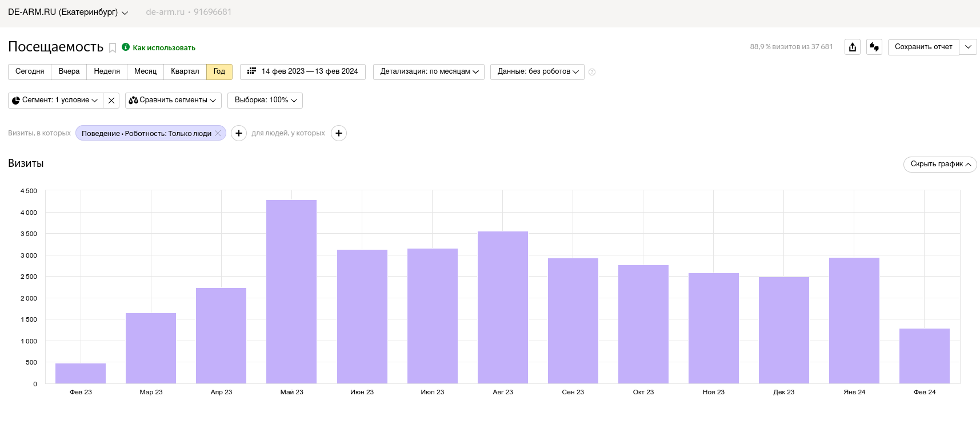
Task: Click the help question icon near Данные
Action: click(x=592, y=72)
